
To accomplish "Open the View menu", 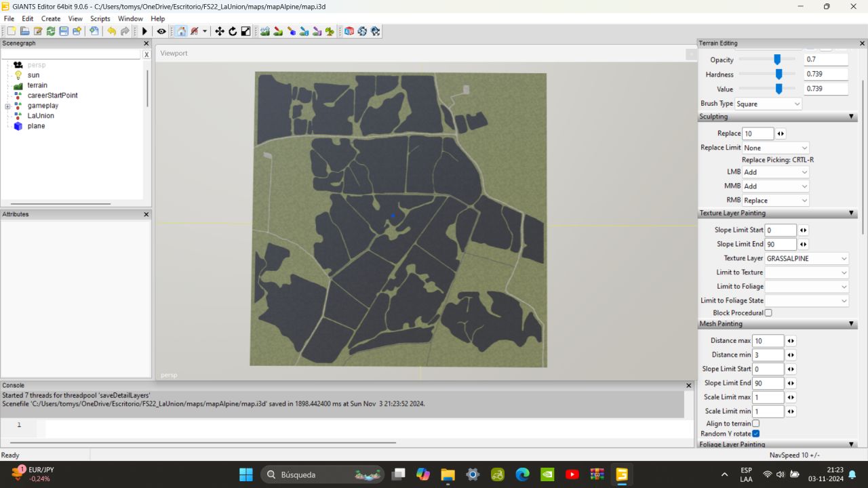I will pos(75,19).
